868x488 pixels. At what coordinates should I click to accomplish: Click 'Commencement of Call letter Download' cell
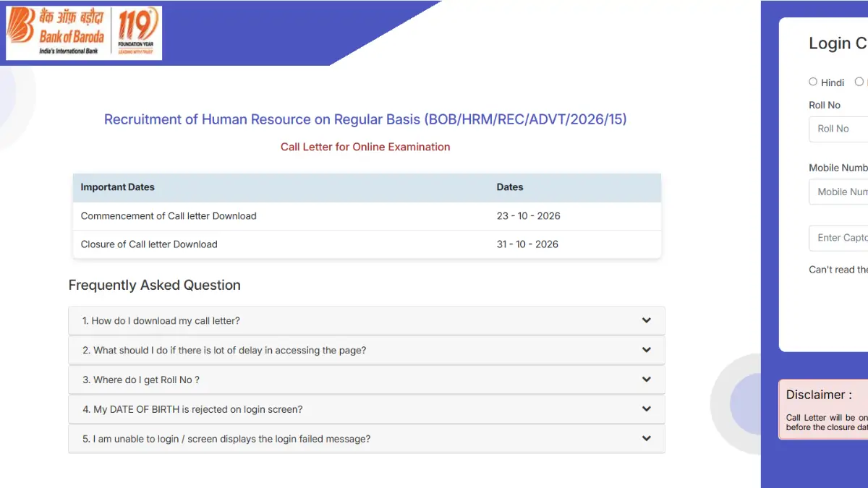click(169, 215)
